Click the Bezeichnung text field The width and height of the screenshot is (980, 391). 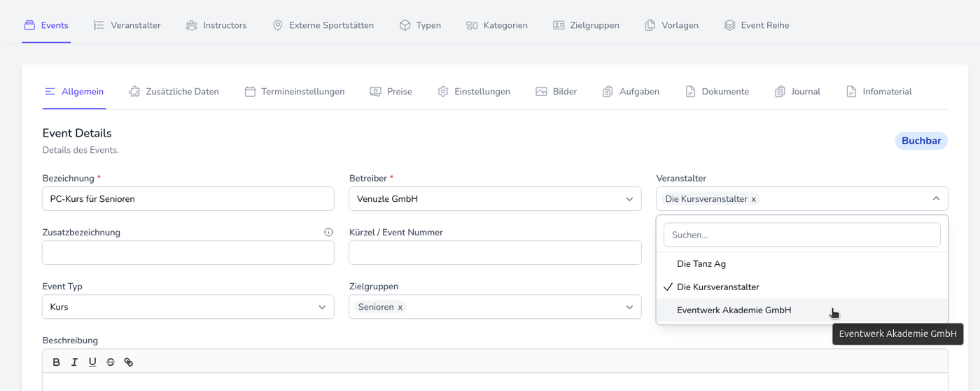point(188,199)
